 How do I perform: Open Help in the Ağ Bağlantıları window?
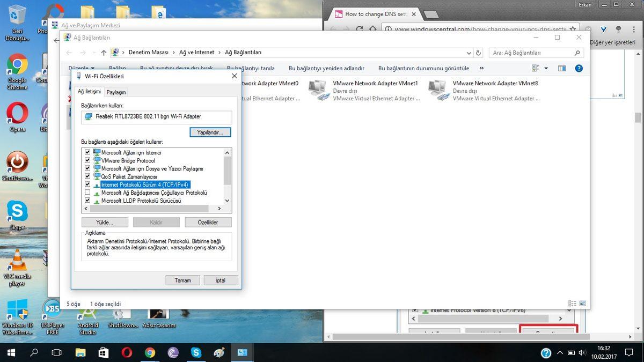(579, 68)
